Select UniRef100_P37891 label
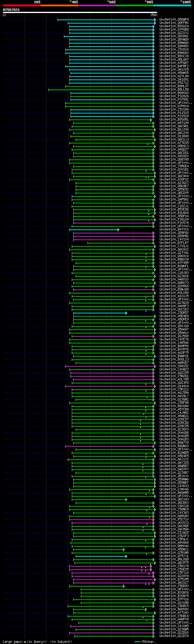Image resolution: width=194 pixels, height=644 pixels. point(174,100)
